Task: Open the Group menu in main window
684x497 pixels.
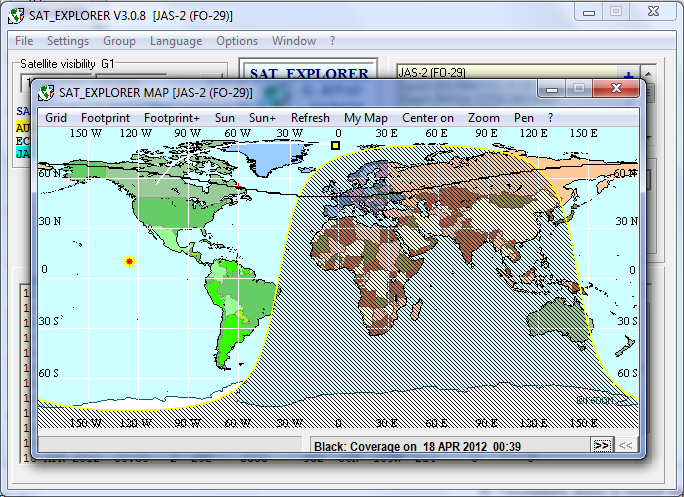Action: [119, 41]
